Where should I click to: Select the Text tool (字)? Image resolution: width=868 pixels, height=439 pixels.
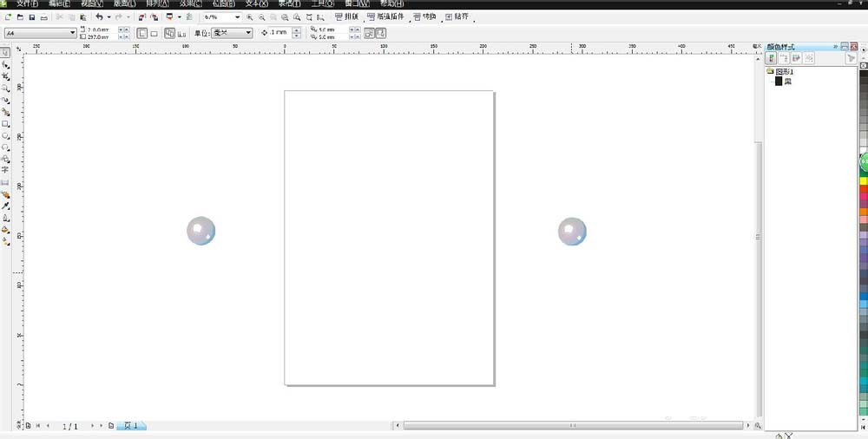click(5, 171)
